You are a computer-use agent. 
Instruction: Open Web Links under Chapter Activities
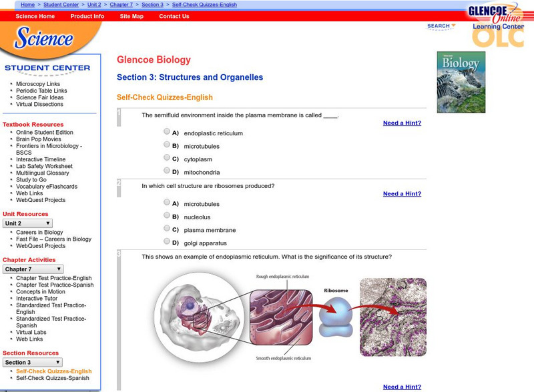(29, 339)
